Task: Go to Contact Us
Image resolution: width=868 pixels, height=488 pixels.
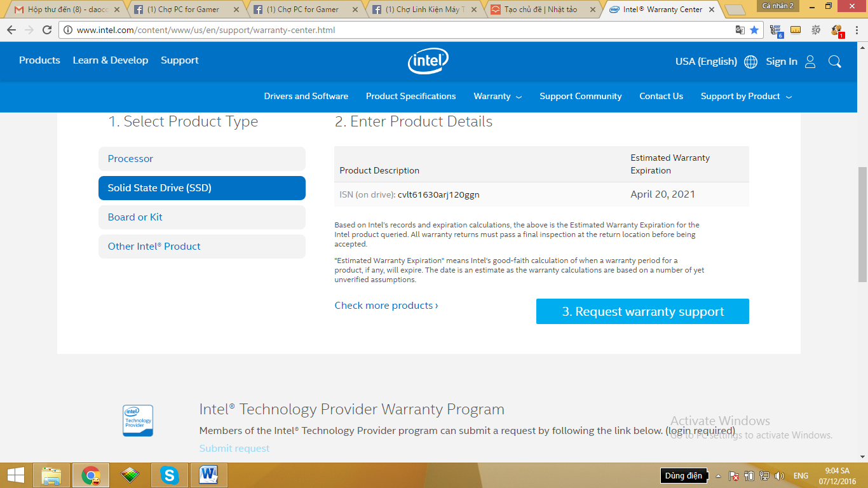Action: [x=661, y=97]
